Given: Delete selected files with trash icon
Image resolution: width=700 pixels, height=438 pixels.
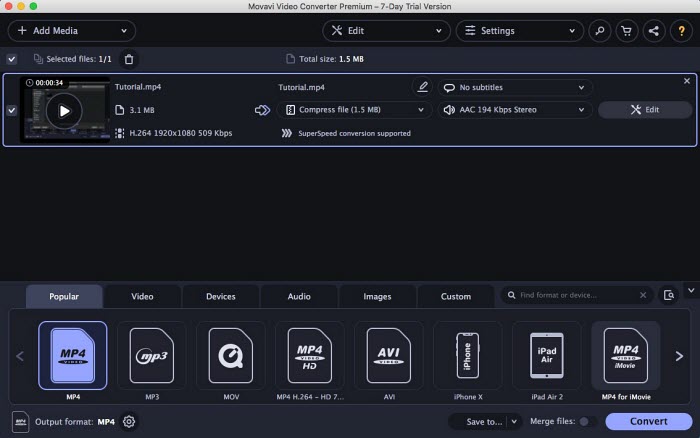Looking at the screenshot, I should tap(129, 59).
